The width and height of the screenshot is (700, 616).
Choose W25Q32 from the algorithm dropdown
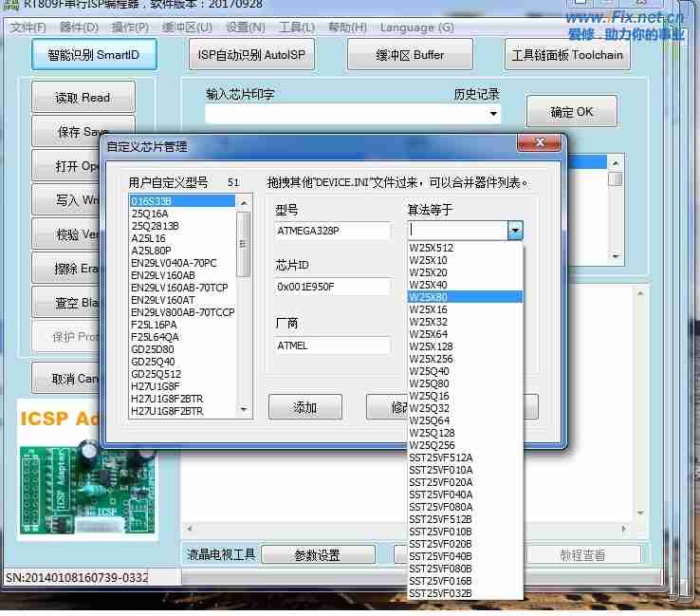[465, 408]
